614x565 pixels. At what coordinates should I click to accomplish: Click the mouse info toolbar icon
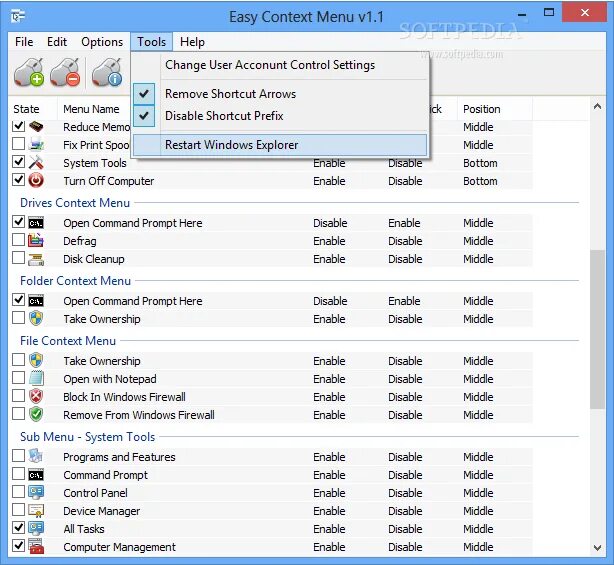[107, 72]
